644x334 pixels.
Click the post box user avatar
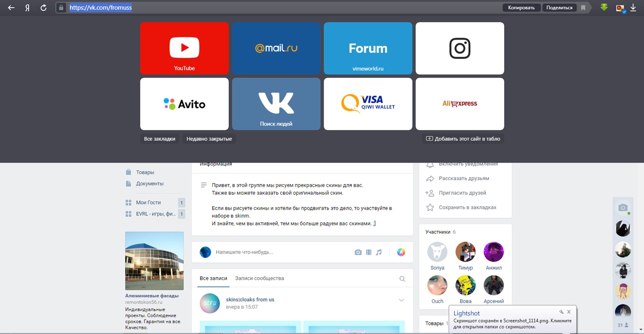205,252
